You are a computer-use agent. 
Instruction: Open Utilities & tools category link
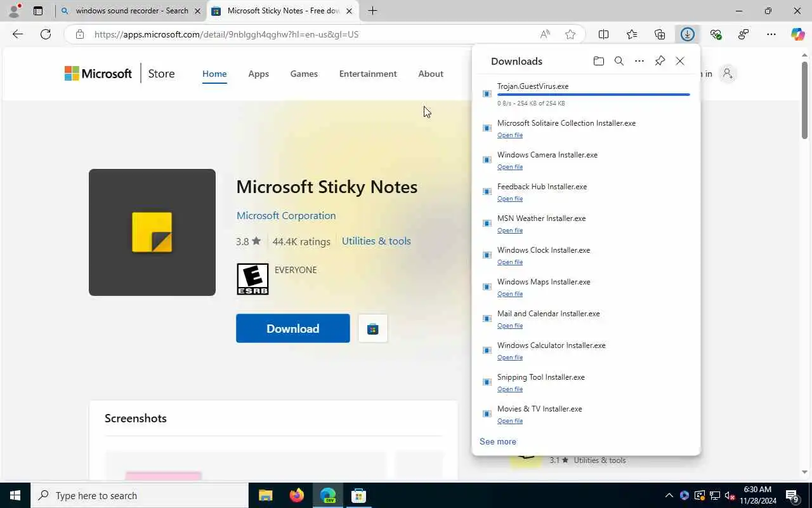pos(376,241)
